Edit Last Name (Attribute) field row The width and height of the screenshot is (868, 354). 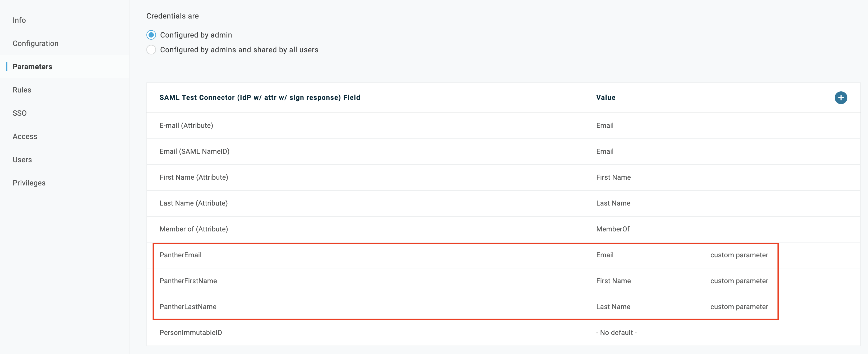click(x=193, y=203)
